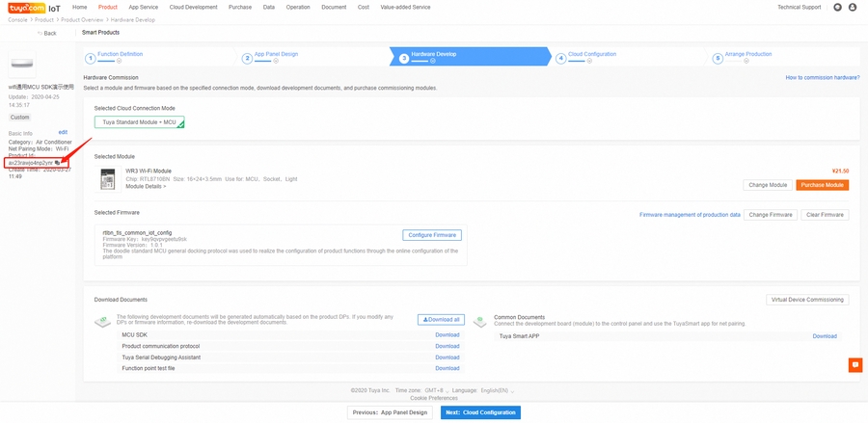Open Module Details link
The height and width of the screenshot is (423, 868).
coord(146,186)
